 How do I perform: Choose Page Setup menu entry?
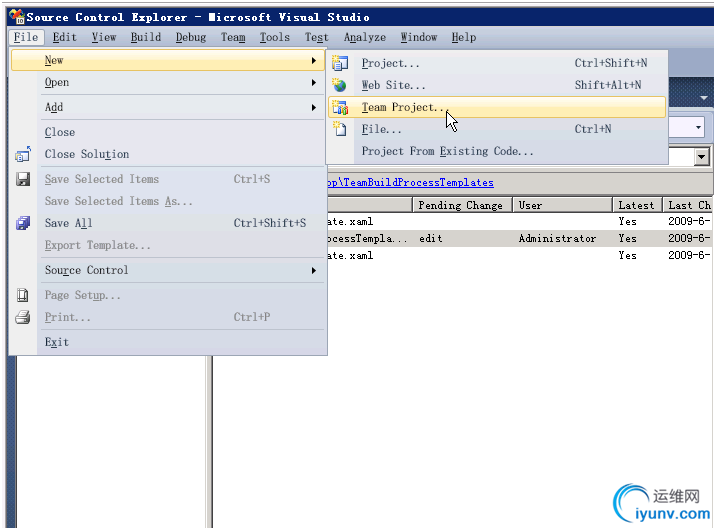tap(168, 295)
